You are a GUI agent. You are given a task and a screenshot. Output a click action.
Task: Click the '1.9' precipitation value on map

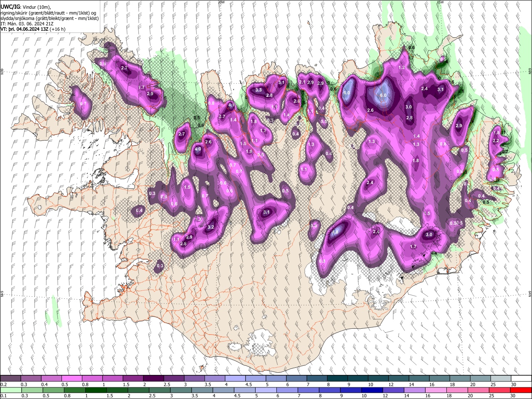(x=249, y=151)
